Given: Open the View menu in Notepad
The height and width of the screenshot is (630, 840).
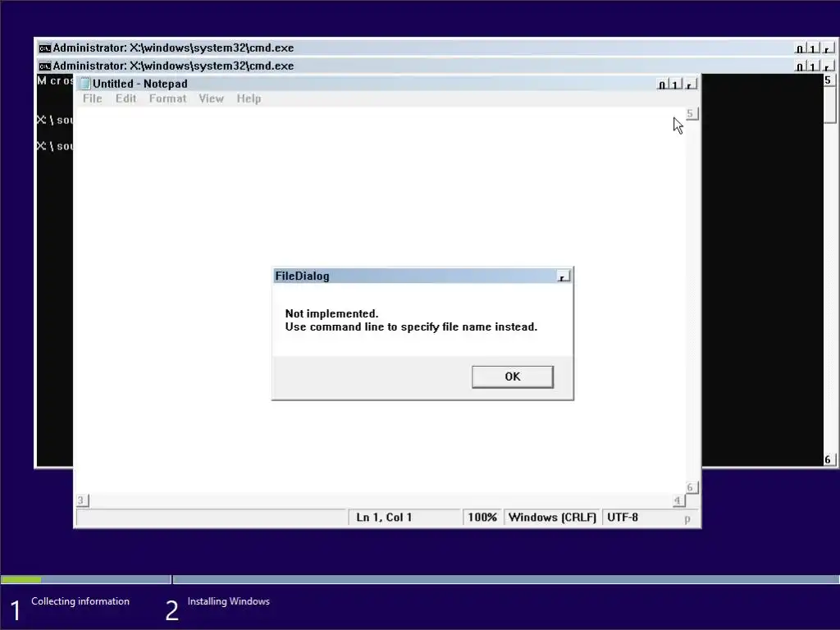Looking at the screenshot, I should (x=211, y=98).
